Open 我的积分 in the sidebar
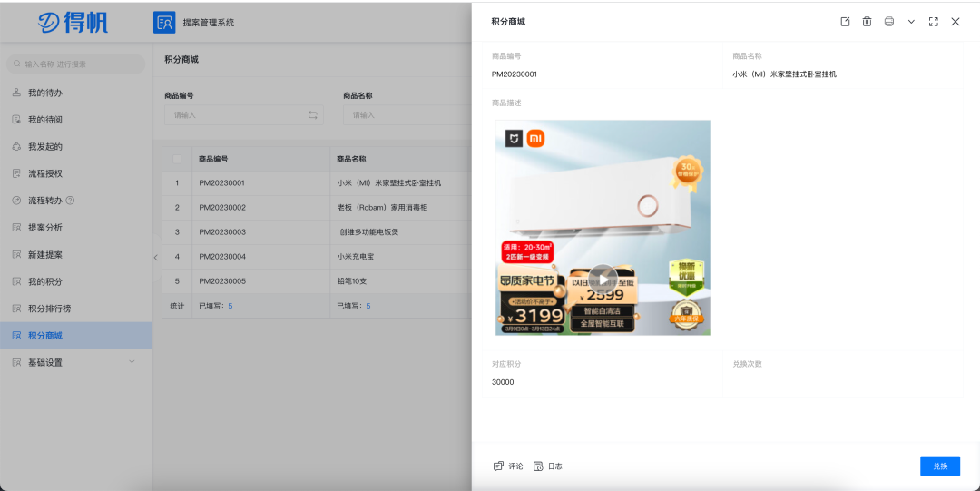The image size is (980, 491). (x=75, y=281)
